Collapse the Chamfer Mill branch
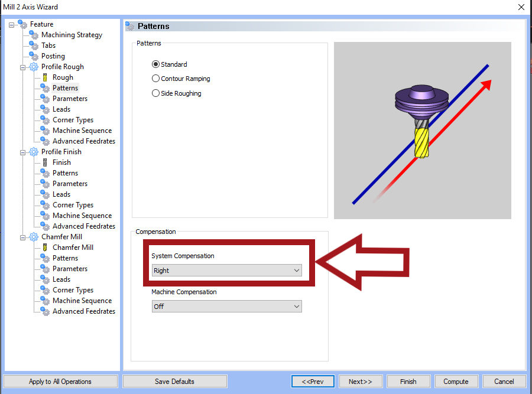Image resolution: width=532 pixels, height=394 pixels. point(22,237)
